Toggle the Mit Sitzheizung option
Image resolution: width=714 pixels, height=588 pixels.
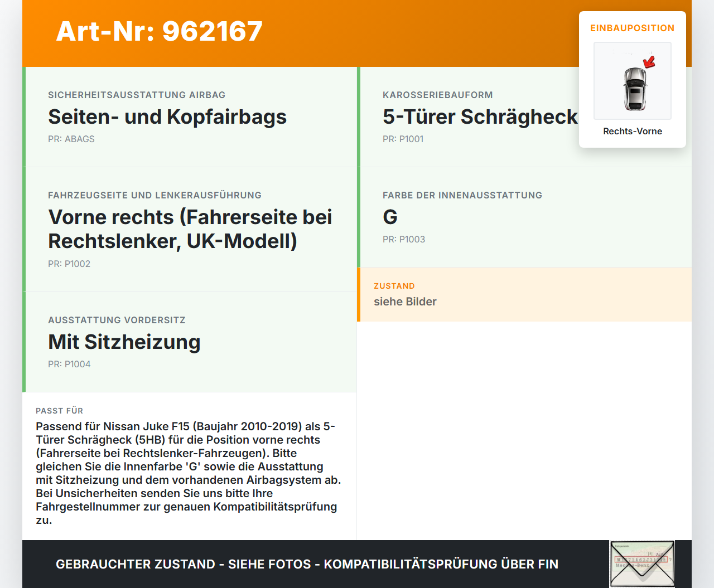[x=124, y=342]
